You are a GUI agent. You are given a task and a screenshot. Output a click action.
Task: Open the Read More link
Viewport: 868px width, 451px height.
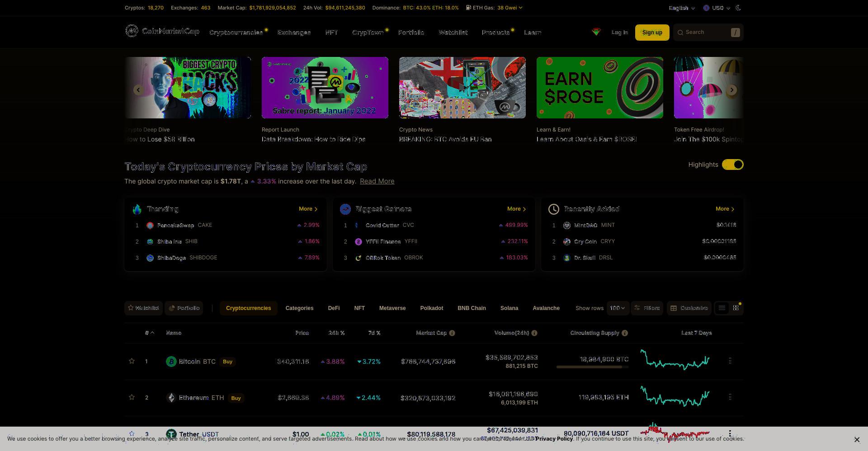pos(377,181)
